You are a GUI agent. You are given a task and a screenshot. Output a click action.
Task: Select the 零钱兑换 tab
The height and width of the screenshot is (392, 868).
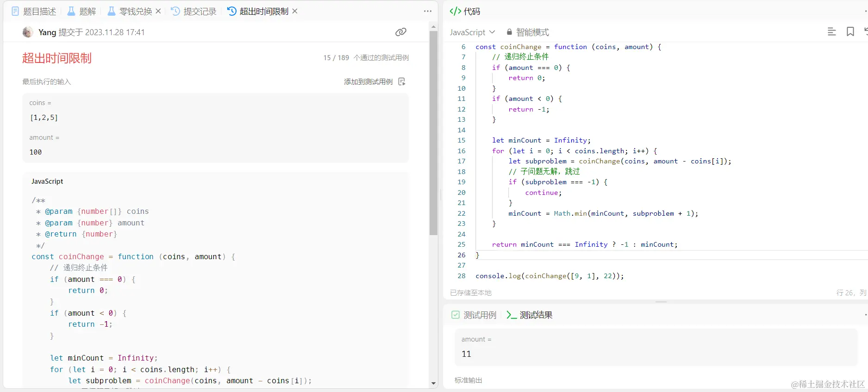130,11
